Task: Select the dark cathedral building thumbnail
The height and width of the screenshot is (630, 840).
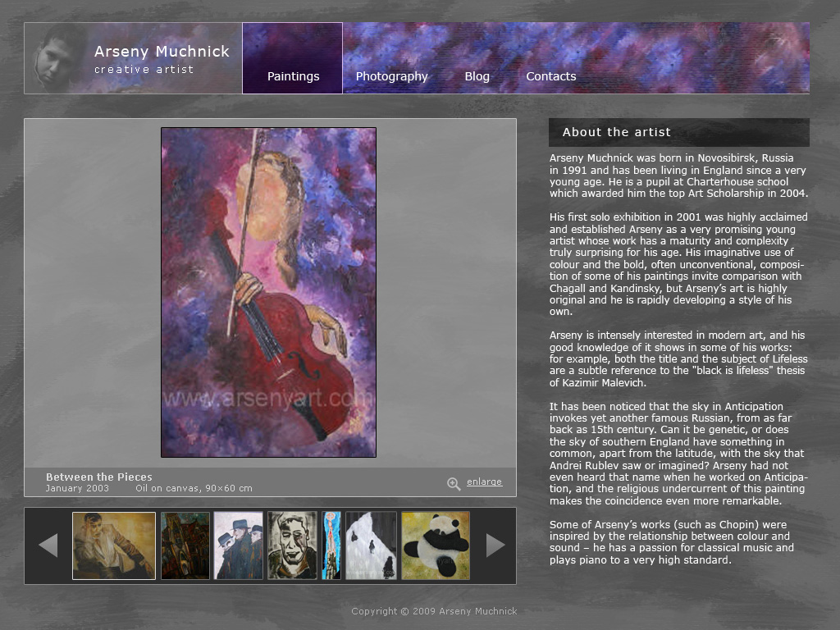Action: [185, 546]
